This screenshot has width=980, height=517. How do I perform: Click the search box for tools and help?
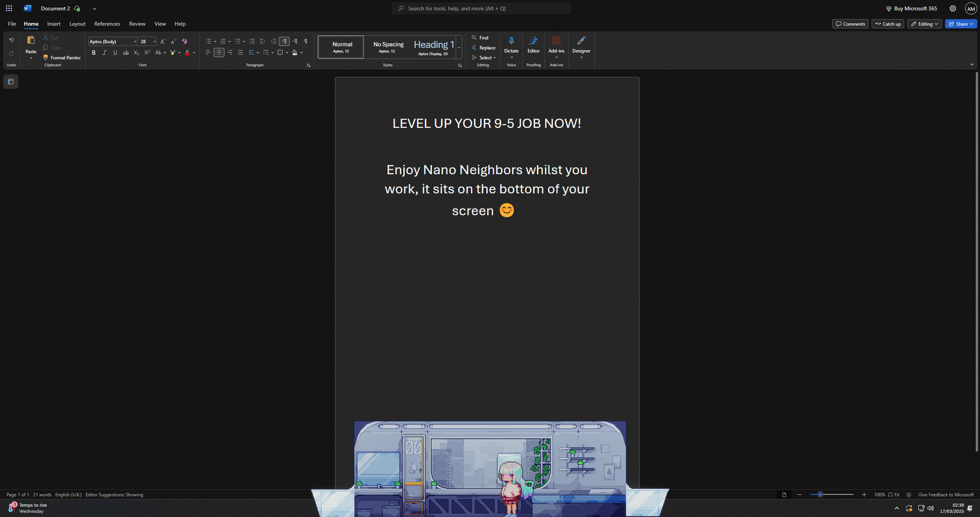tap(481, 8)
